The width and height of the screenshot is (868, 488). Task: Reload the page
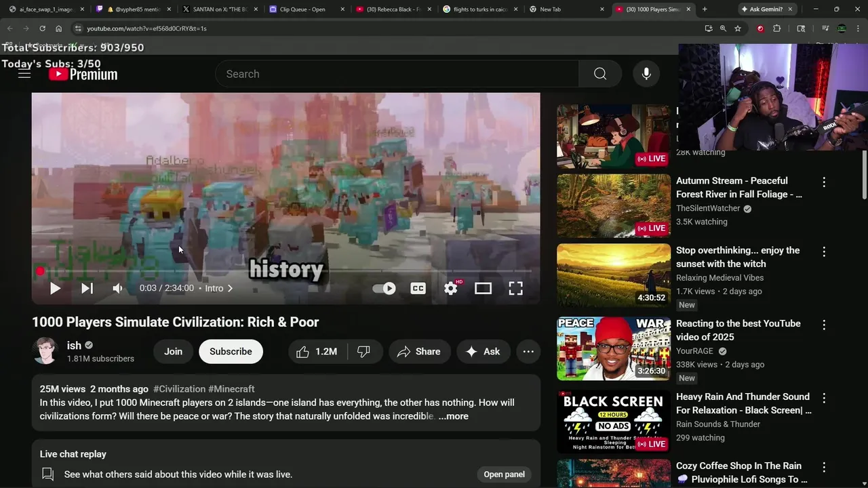(42, 28)
